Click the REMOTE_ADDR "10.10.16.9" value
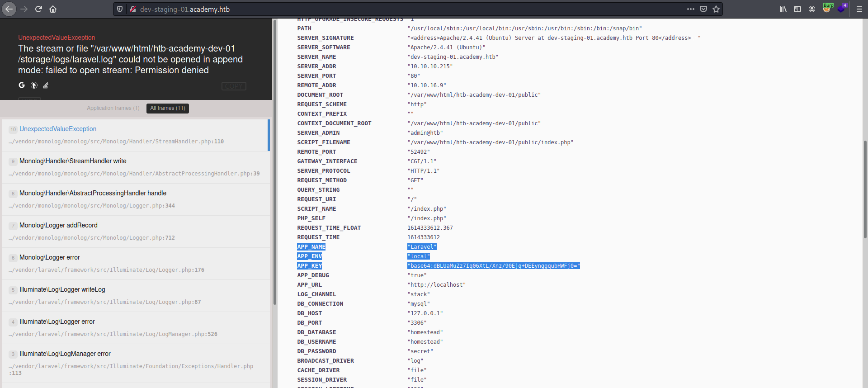Screen dimensions: 868x388 (x=427, y=85)
